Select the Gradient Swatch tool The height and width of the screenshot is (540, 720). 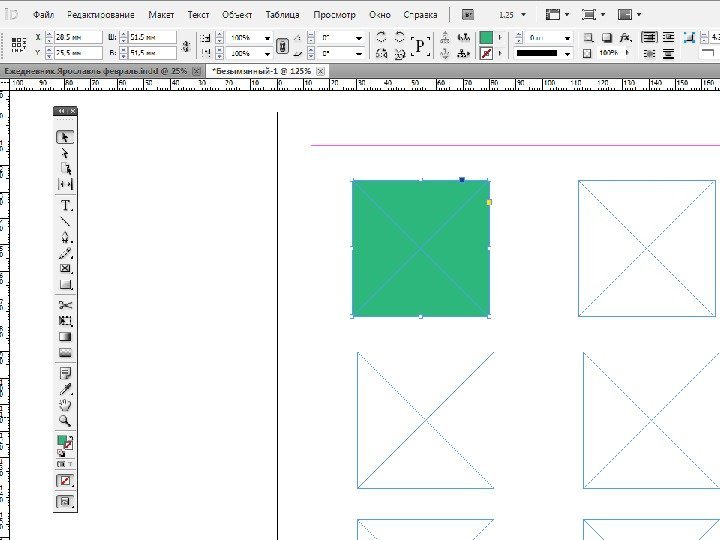tap(65, 337)
